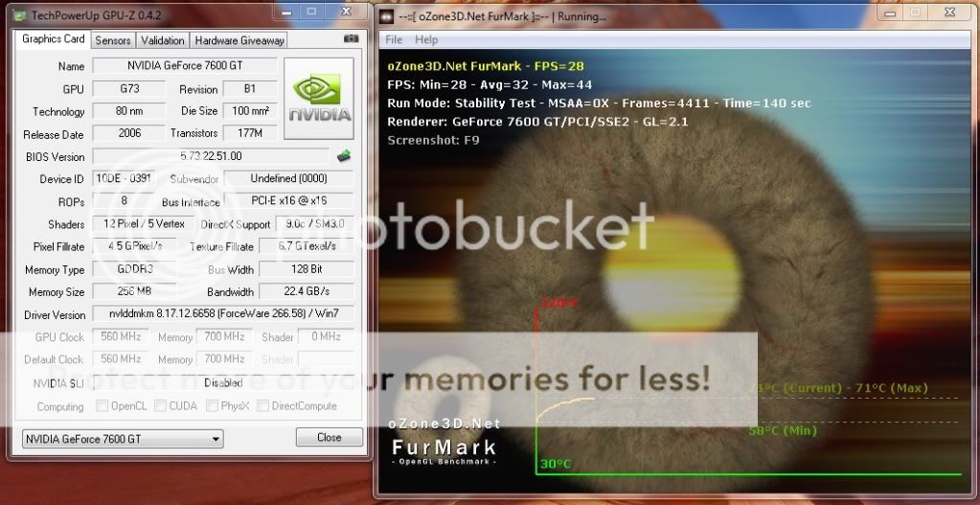Click the Device ID field 10DE - 0391
This screenshot has width=980, height=505.
click(x=124, y=178)
